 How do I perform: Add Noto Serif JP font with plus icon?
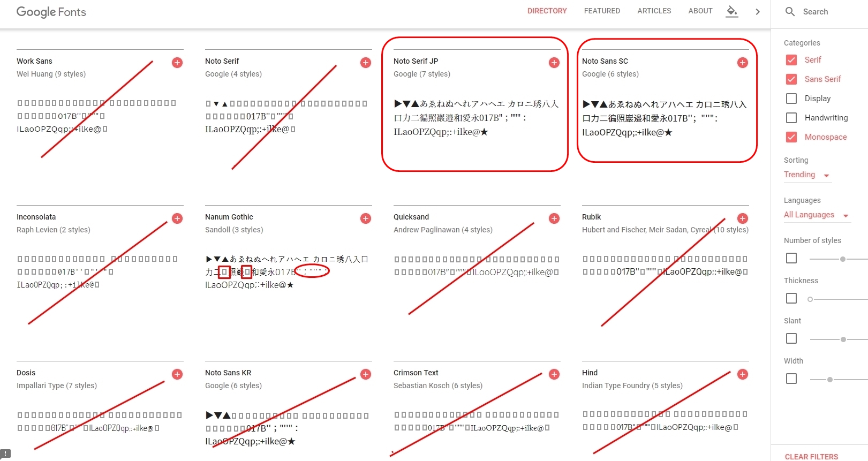point(554,63)
